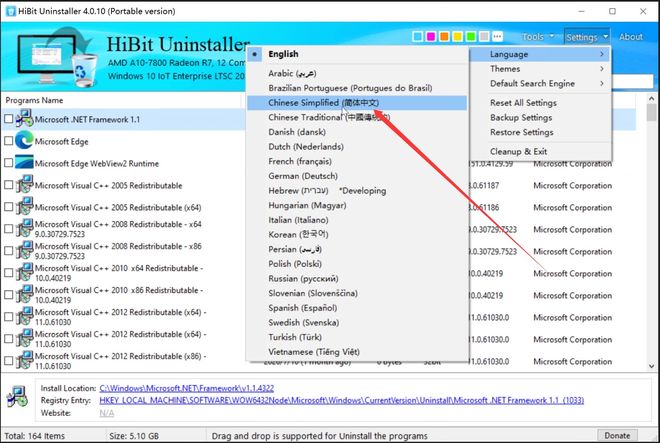Pick the green theme swatch
660x443 pixels.
[471, 37]
